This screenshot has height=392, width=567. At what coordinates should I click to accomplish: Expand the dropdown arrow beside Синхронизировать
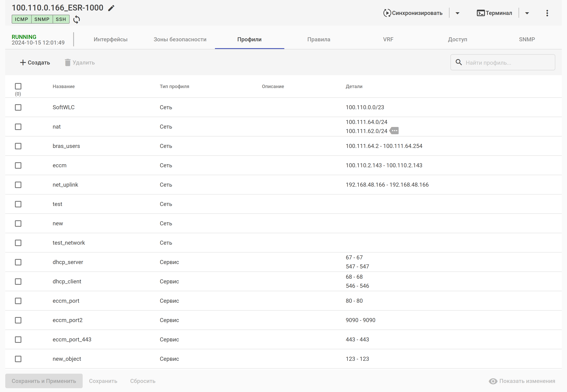click(458, 13)
